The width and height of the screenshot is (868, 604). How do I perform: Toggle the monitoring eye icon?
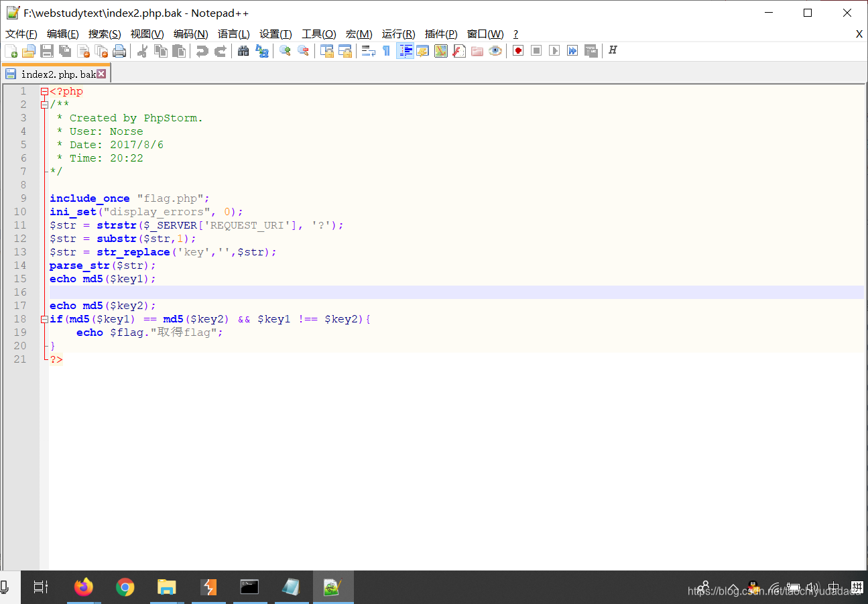495,51
